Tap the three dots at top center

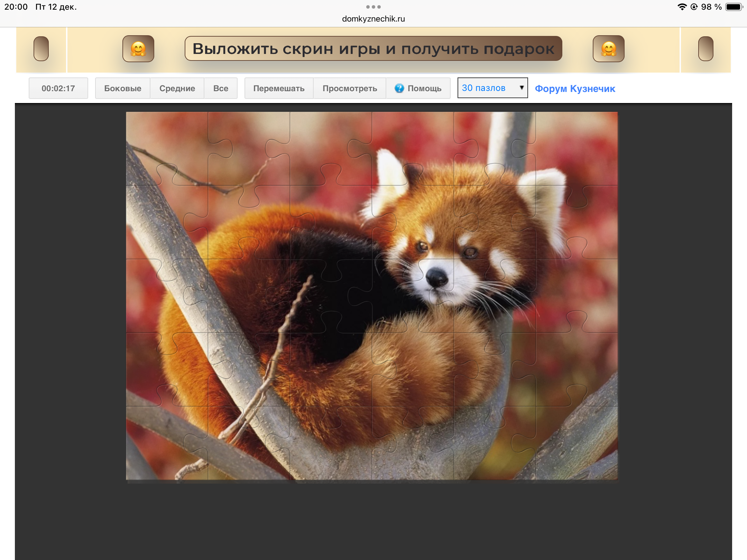[x=373, y=7]
